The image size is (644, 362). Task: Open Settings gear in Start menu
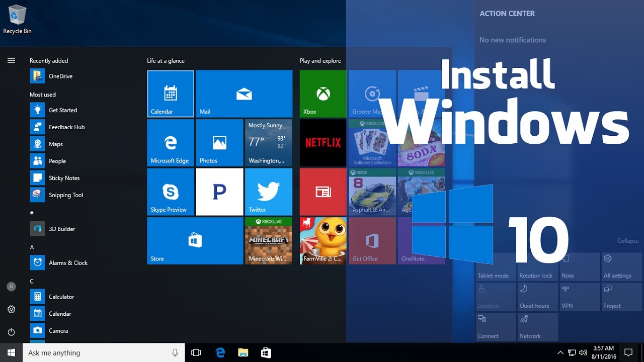11,309
